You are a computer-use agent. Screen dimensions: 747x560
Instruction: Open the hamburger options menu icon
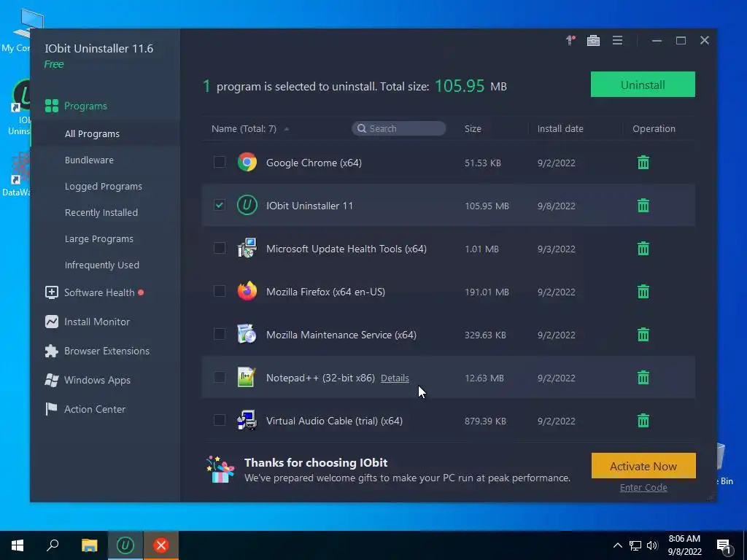pos(617,41)
